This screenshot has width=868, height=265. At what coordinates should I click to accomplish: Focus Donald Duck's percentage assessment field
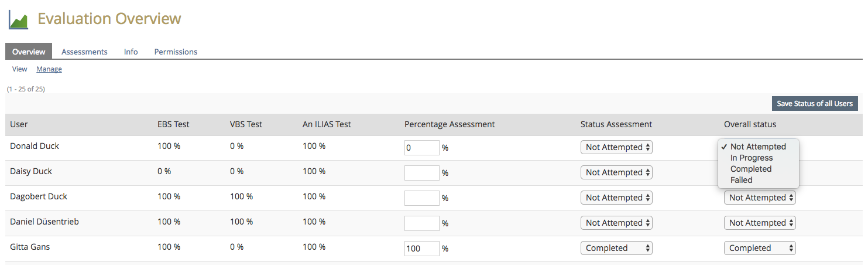tap(421, 148)
